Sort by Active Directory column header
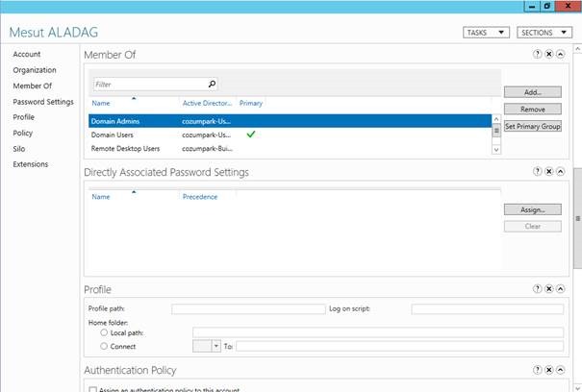The image size is (582, 392). tap(207, 103)
